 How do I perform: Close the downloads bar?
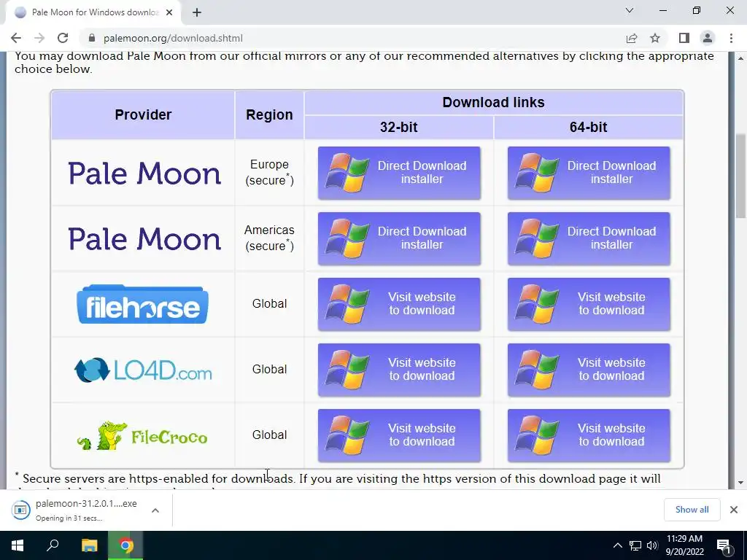[x=734, y=510]
